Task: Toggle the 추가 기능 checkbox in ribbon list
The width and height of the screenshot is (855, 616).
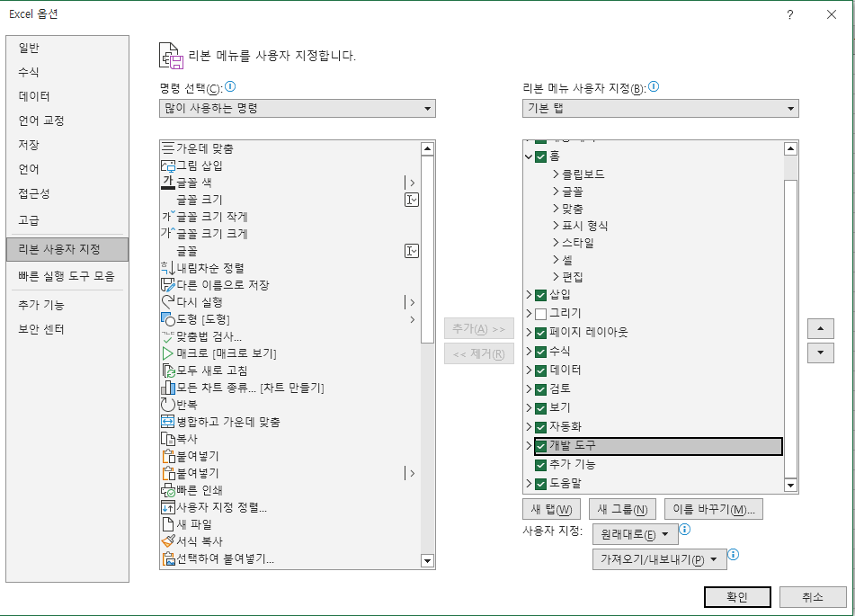Action: 541,465
